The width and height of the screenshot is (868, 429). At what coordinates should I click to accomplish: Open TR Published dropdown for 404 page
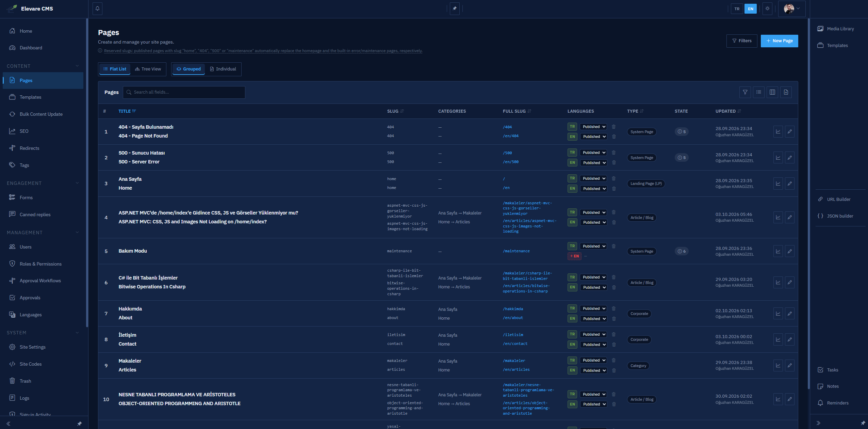pos(593,127)
